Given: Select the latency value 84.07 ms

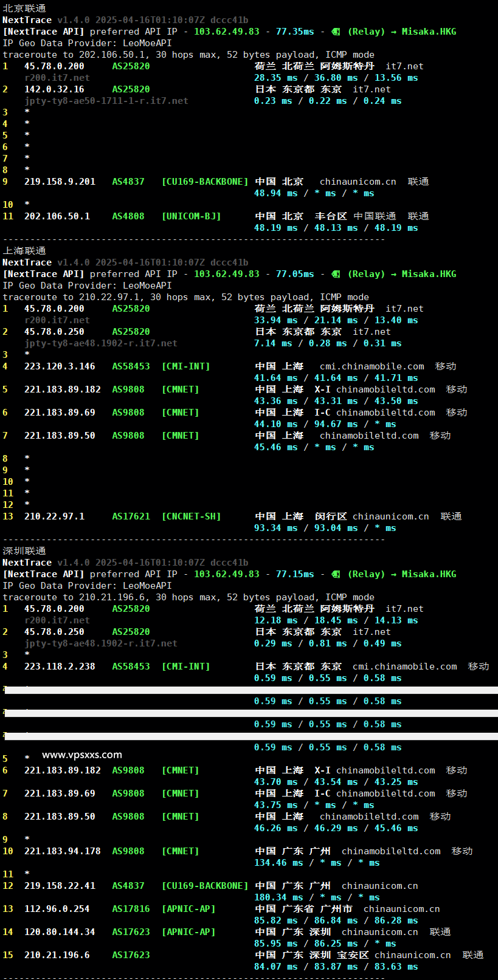Looking at the screenshot, I should click(x=276, y=967).
